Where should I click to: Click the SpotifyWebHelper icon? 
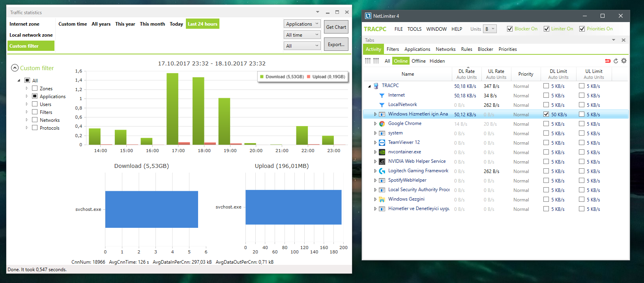(382, 181)
